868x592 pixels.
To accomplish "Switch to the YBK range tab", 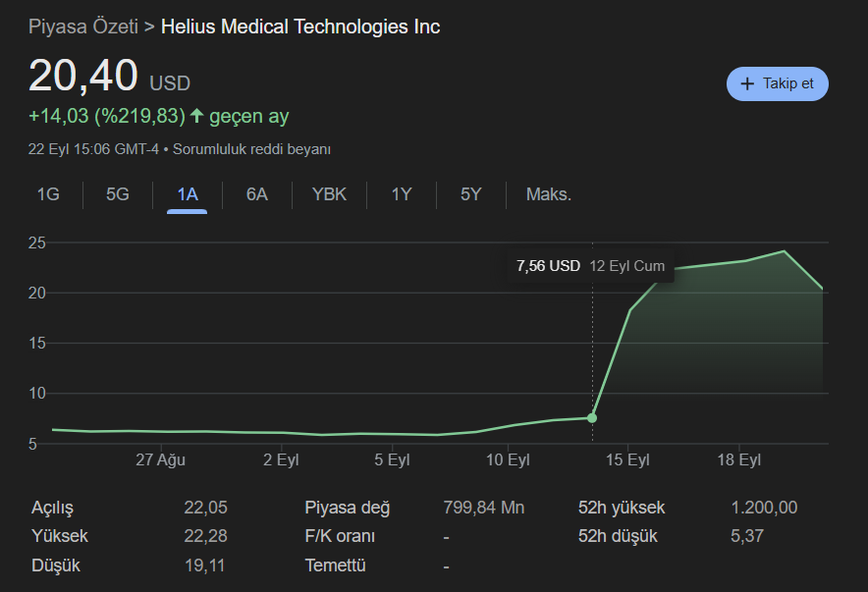I will [329, 194].
